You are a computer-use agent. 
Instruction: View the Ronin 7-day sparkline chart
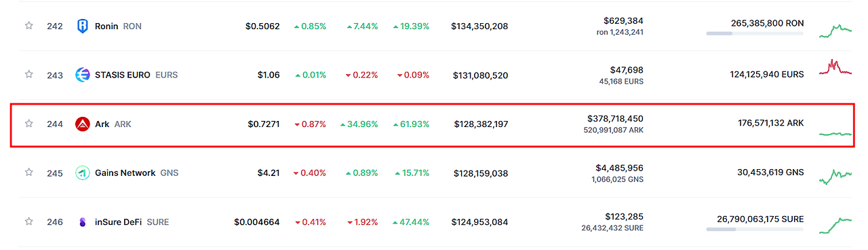click(x=835, y=31)
